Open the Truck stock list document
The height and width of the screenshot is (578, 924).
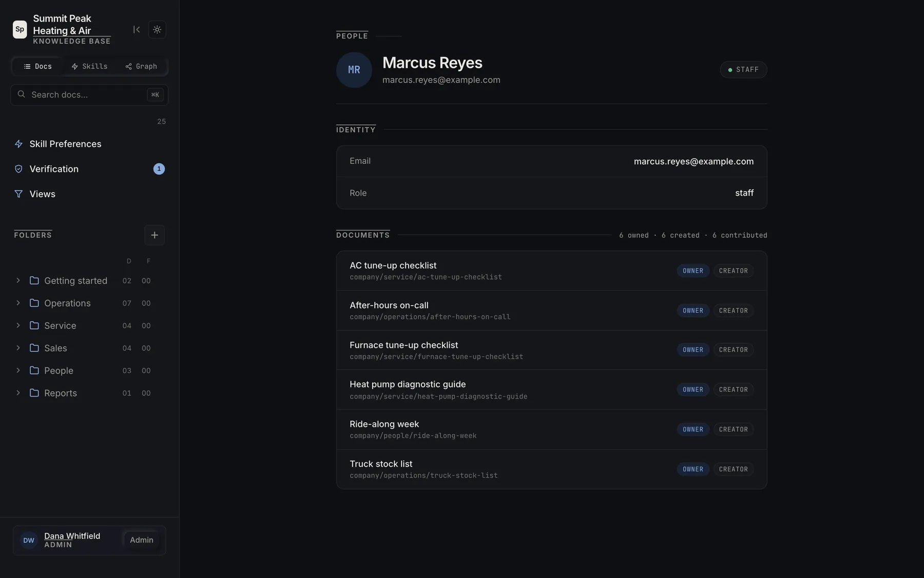[552, 469]
